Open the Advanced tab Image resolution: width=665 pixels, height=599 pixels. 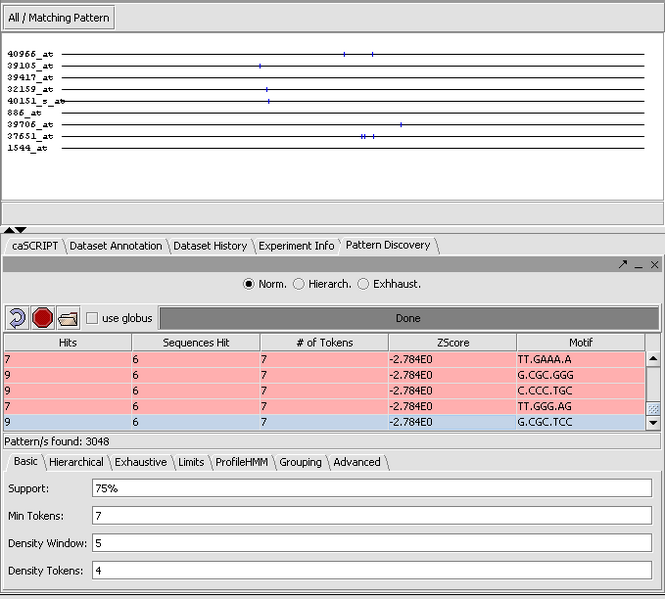pos(357,462)
